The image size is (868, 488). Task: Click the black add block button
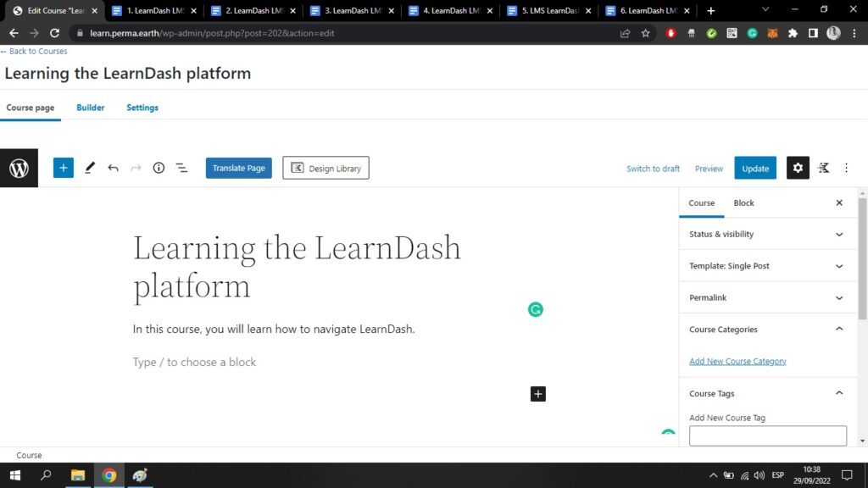tap(537, 393)
